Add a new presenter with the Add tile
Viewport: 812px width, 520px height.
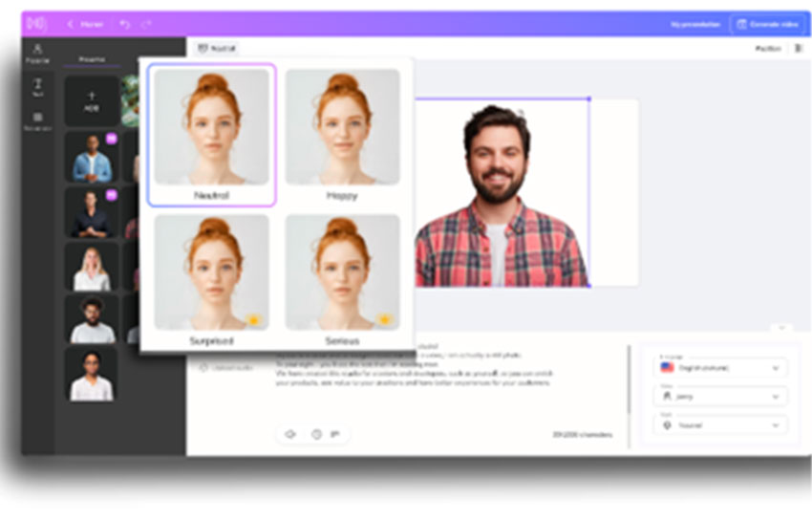coord(91,101)
